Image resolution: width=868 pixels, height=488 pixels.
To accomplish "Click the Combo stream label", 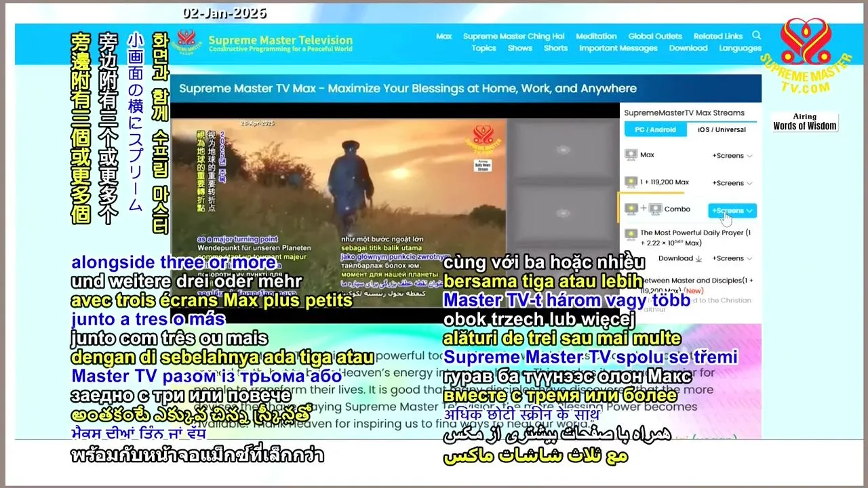I will point(677,209).
